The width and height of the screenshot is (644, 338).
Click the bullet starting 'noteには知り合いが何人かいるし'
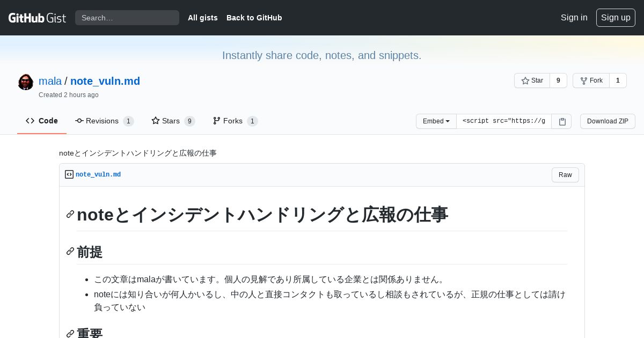pos(330,301)
